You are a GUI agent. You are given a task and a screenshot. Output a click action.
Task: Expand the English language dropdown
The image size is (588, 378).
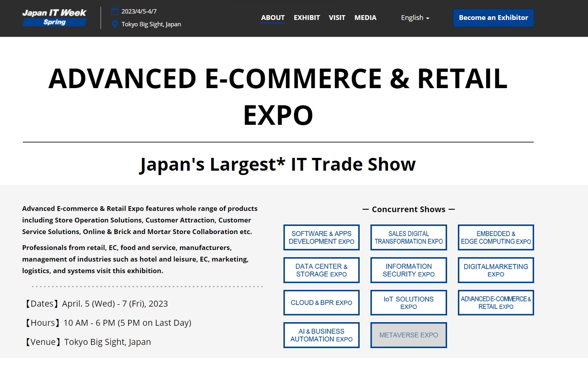pyautogui.click(x=415, y=18)
